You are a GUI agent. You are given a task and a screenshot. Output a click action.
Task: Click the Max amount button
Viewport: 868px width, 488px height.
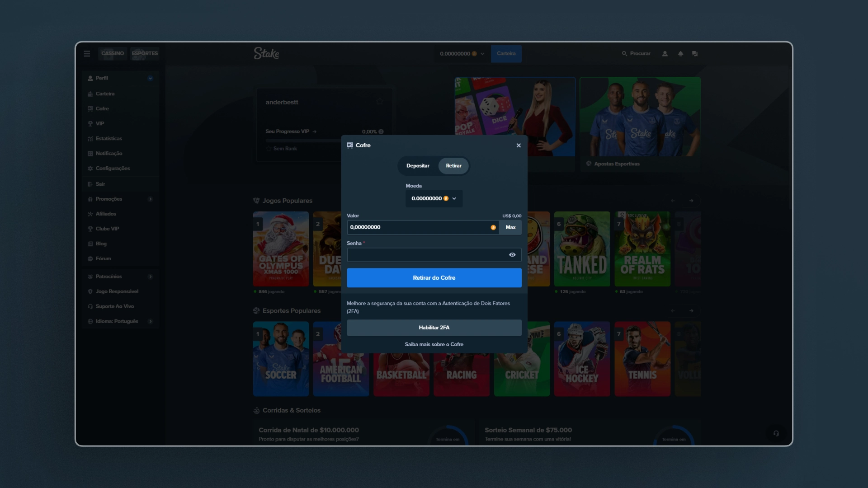510,227
